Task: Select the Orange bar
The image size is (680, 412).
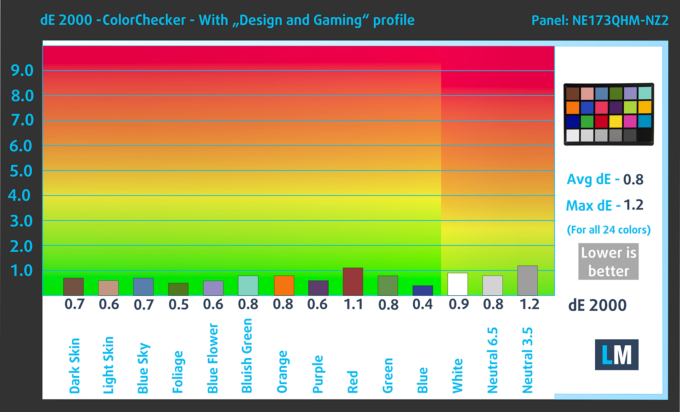Action: (x=284, y=285)
